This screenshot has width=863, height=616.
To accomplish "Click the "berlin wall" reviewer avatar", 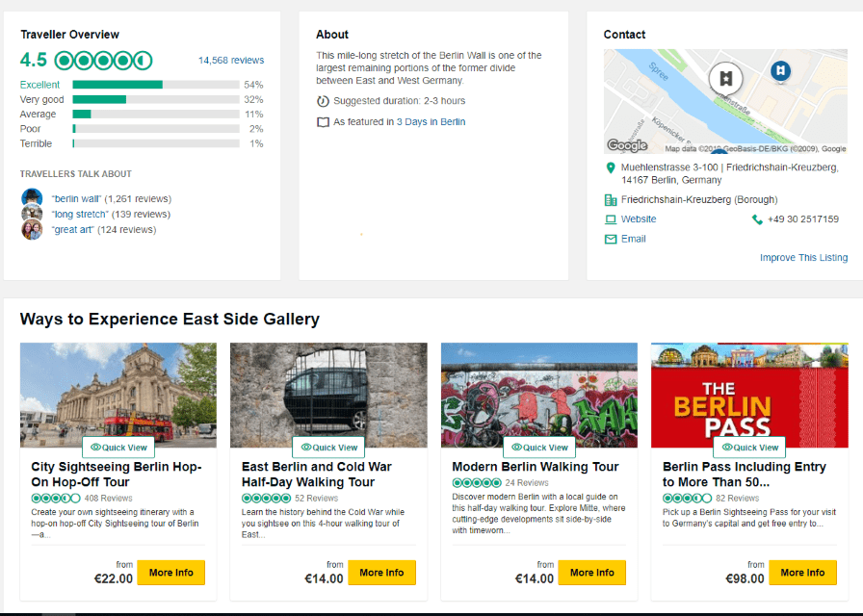I will pos(32,197).
